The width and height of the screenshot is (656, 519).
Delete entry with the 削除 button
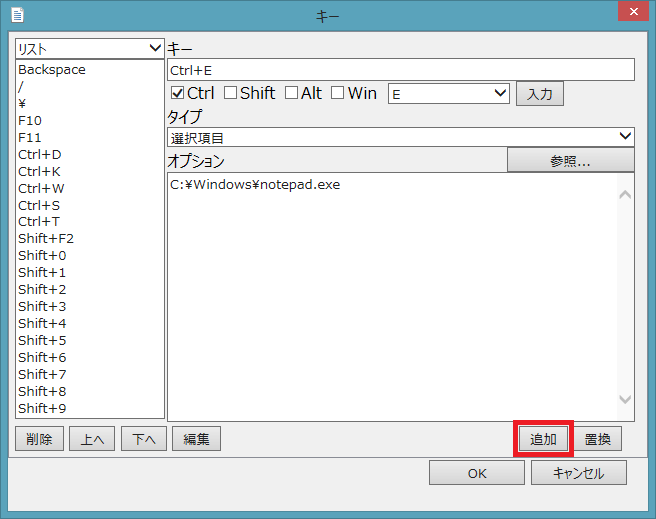point(40,439)
